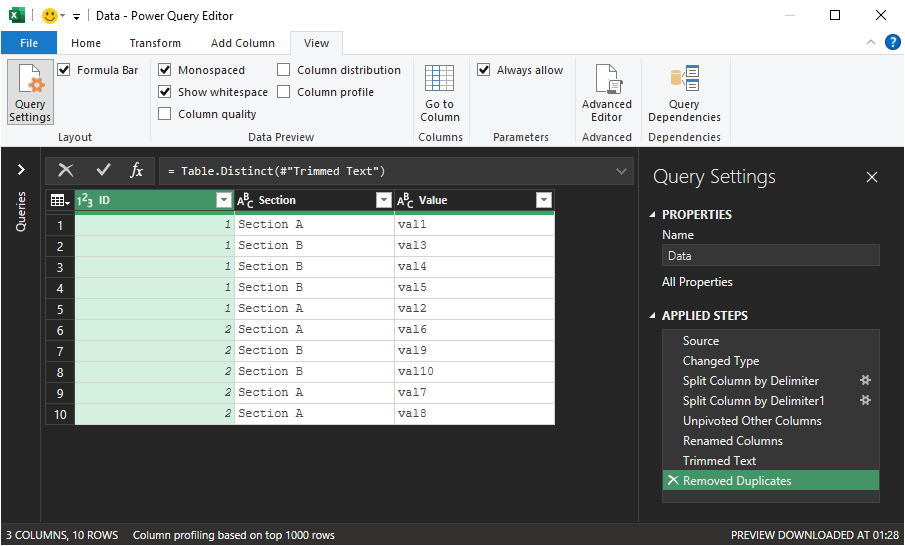Click 'PREVIEW DOWNLOADED AT 01:28' status text
Viewport: 905px width, 546px height.
click(814, 535)
